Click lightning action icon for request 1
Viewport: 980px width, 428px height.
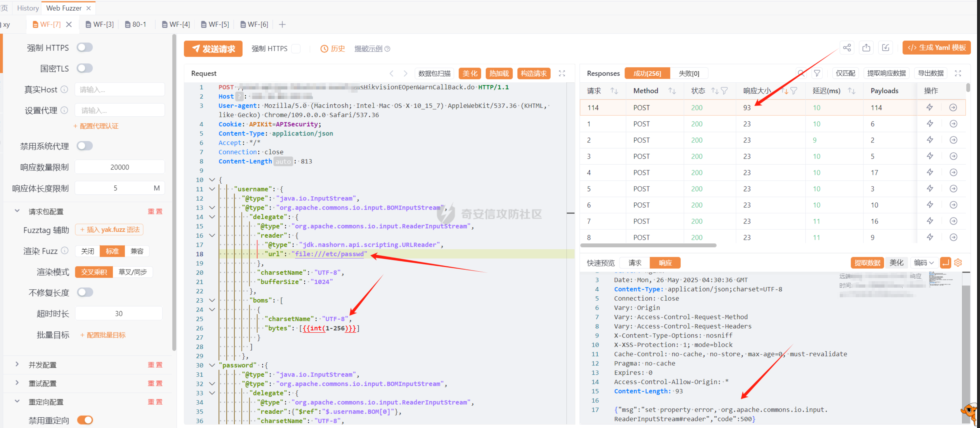click(x=930, y=124)
